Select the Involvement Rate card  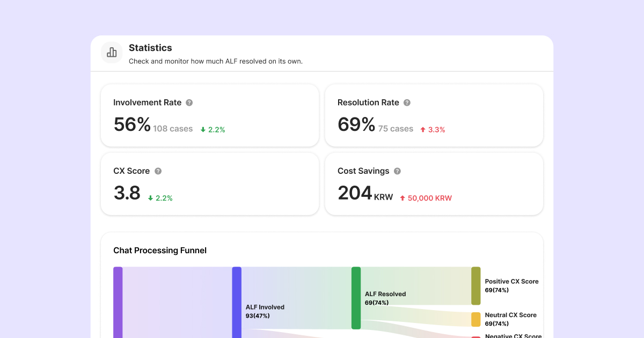[x=209, y=115]
